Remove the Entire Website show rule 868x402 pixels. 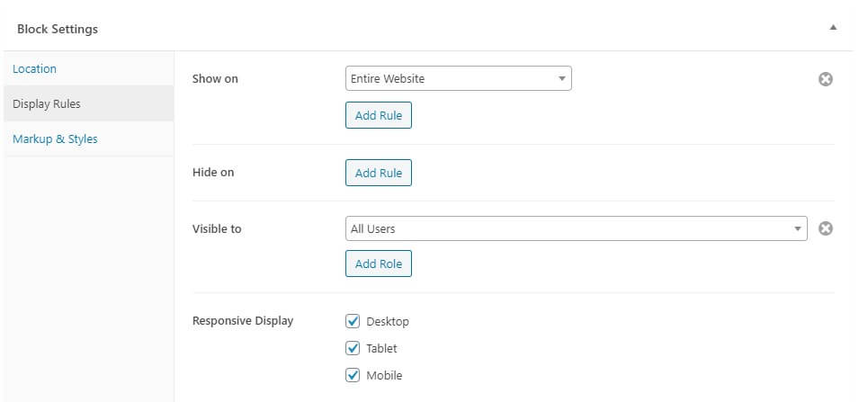[x=826, y=79]
